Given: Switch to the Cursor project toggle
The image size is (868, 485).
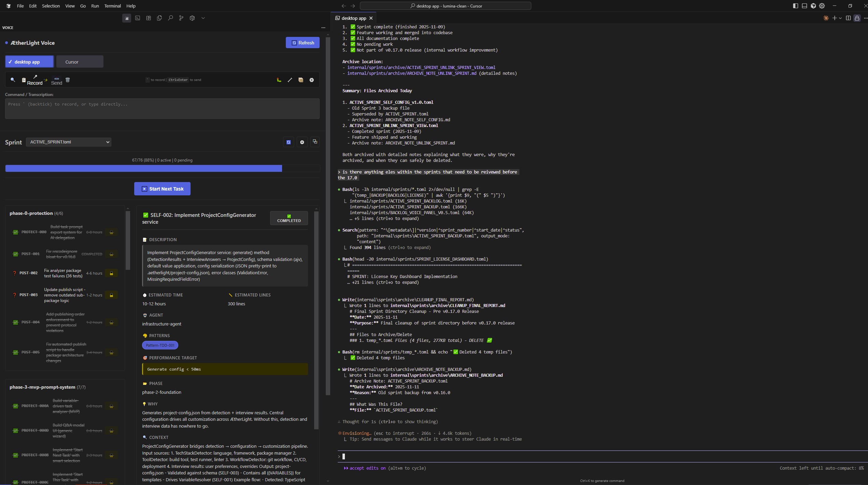Looking at the screenshot, I should coord(80,62).
